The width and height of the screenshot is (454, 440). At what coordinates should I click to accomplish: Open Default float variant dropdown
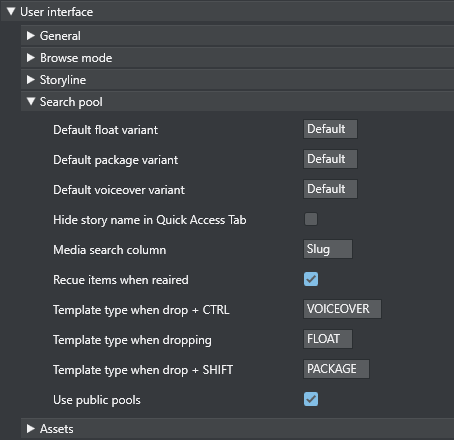point(330,129)
